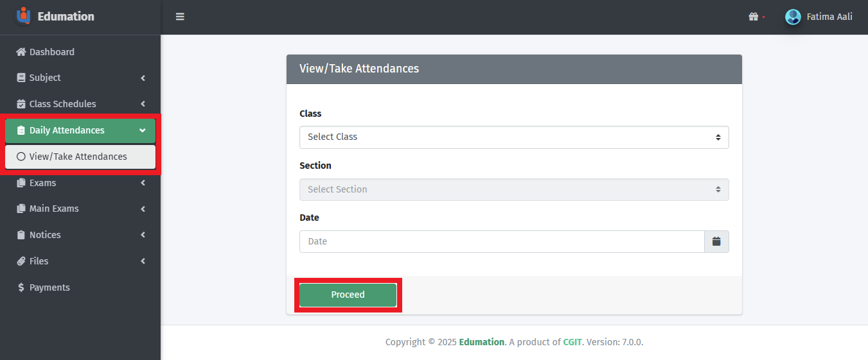Open the Notices sidebar menu
Viewport: 868px width, 360px height.
click(x=45, y=235)
